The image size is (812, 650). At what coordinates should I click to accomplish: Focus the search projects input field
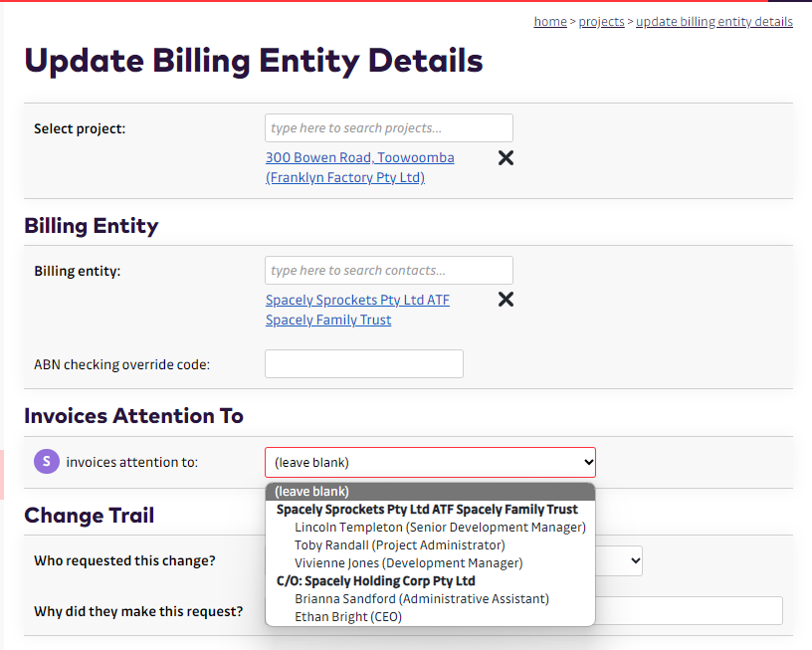tap(388, 127)
